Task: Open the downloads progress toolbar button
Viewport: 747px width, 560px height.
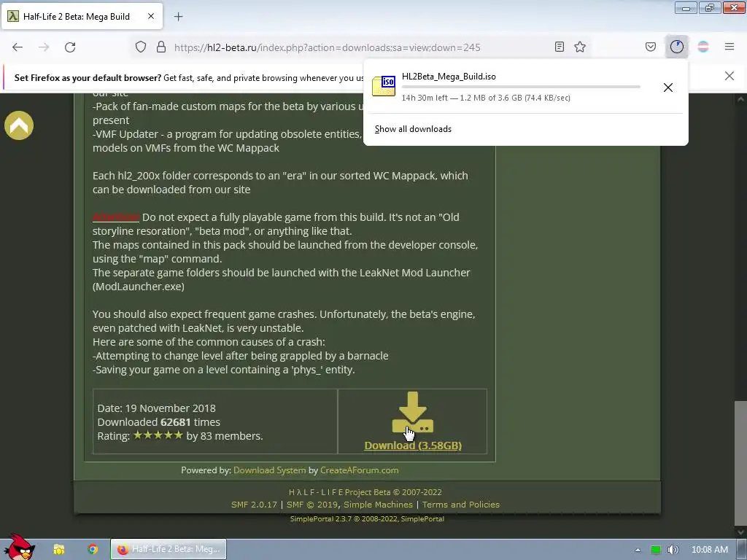Action: coord(677,47)
